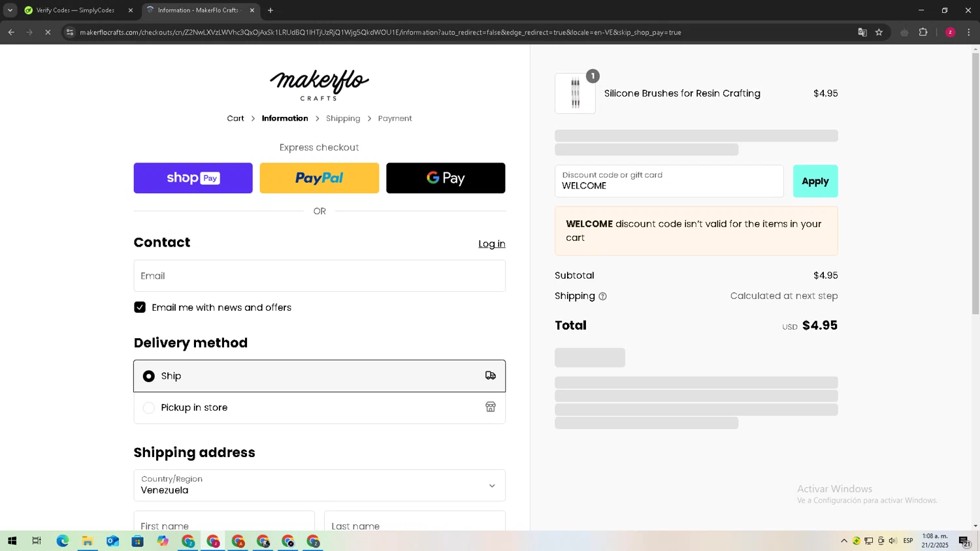Open the Windows Start menu

pos(12,541)
